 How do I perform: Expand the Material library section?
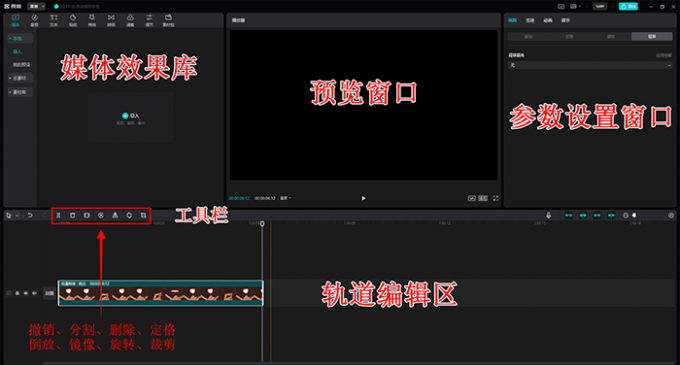20,92
